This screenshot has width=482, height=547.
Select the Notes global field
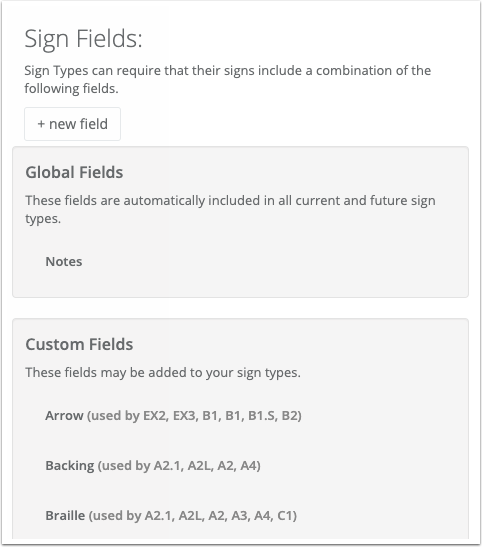[64, 261]
